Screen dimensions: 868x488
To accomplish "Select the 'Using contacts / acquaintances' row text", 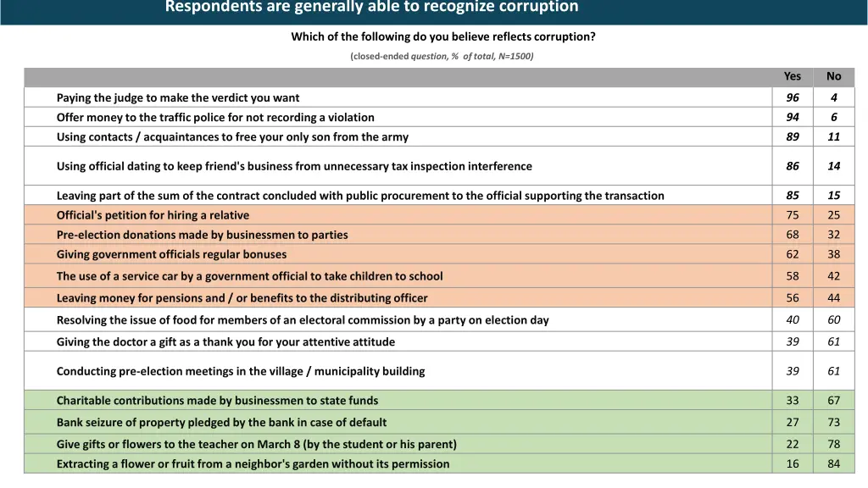I will click(x=232, y=136).
